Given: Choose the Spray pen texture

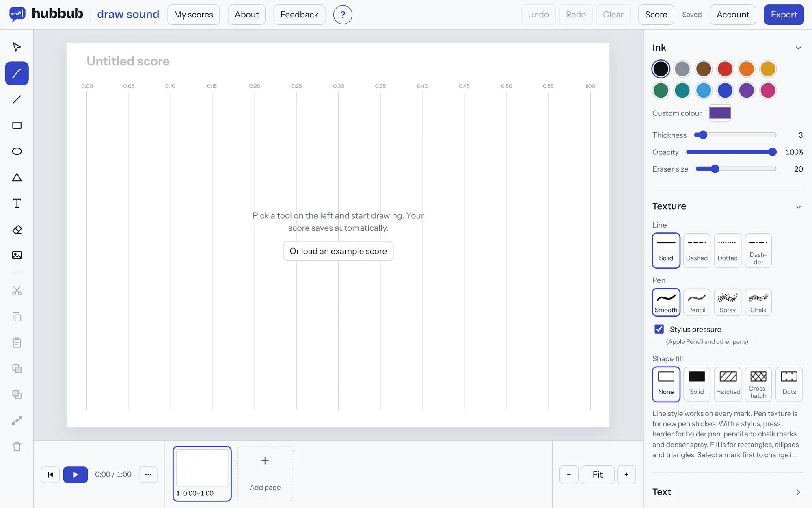Looking at the screenshot, I should [728, 302].
